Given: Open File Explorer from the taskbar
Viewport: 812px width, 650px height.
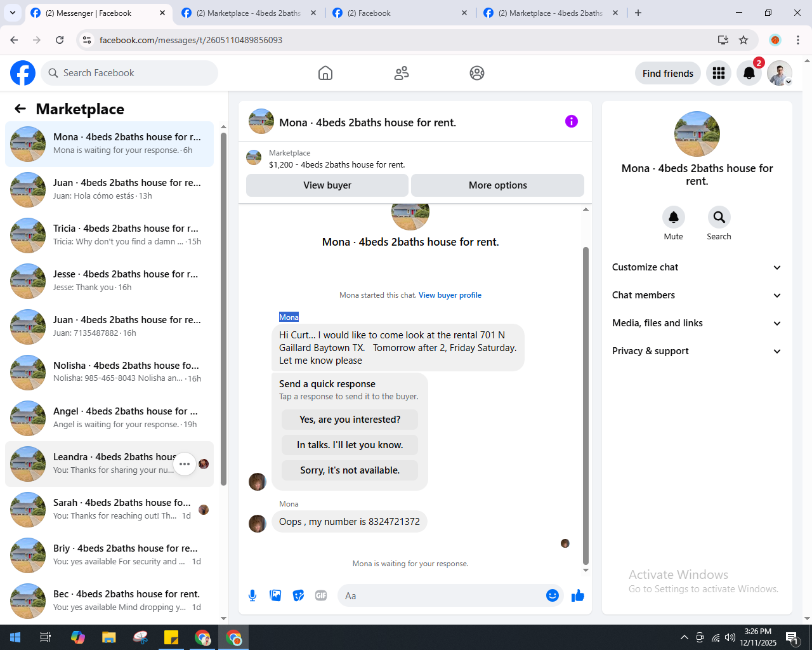Looking at the screenshot, I should [x=109, y=637].
